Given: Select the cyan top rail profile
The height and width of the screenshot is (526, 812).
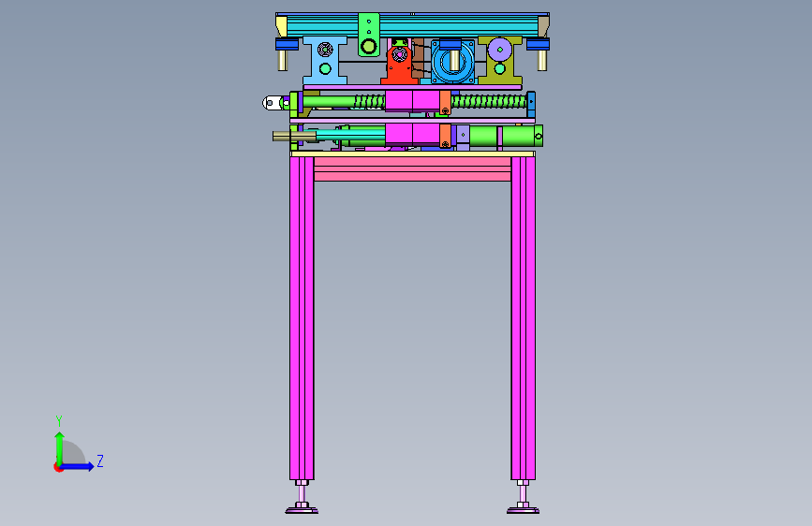Looking at the screenshot, I should click(413, 25).
